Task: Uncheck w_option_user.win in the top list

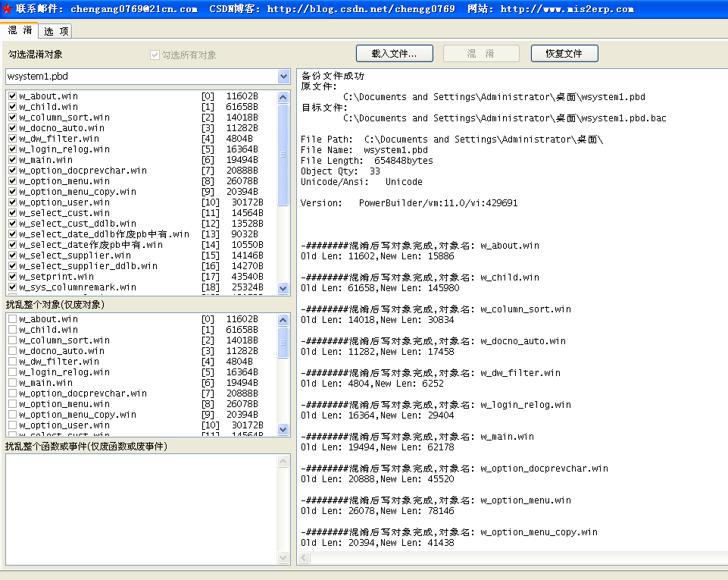Action: (x=13, y=202)
